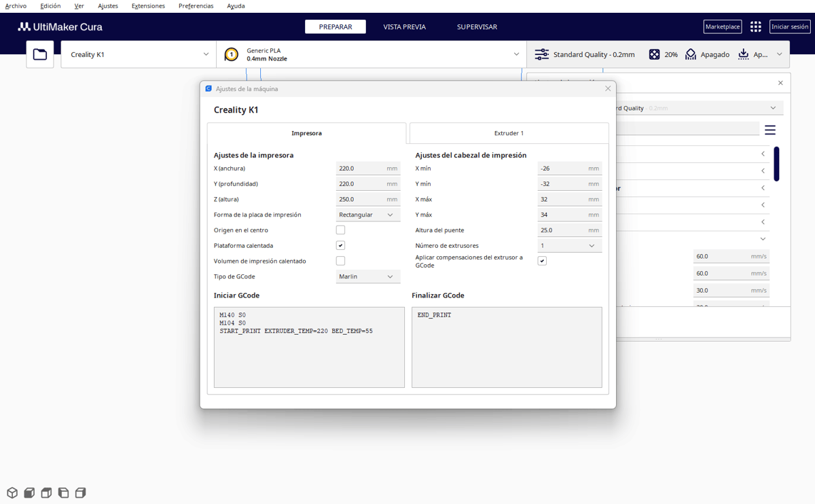Expand the Generic PLA material selector
815x504 pixels.
372,54
